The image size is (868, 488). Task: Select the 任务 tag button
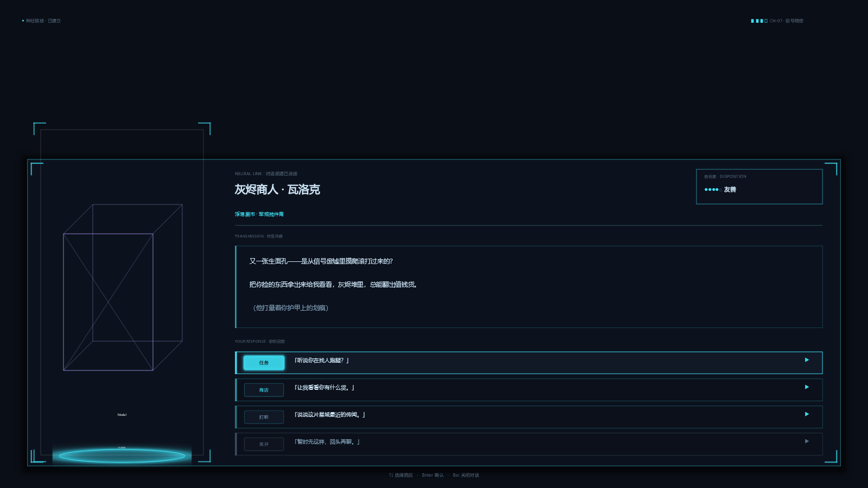[264, 363]
